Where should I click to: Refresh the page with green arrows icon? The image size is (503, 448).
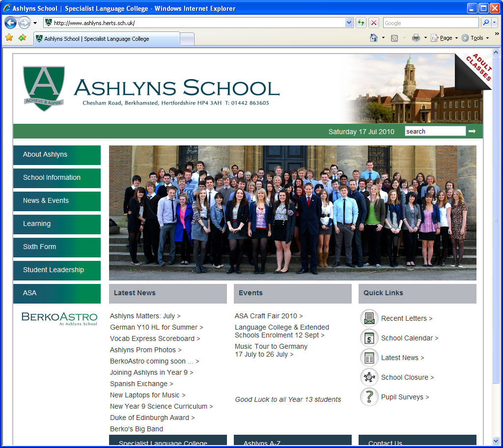[361, 23]
